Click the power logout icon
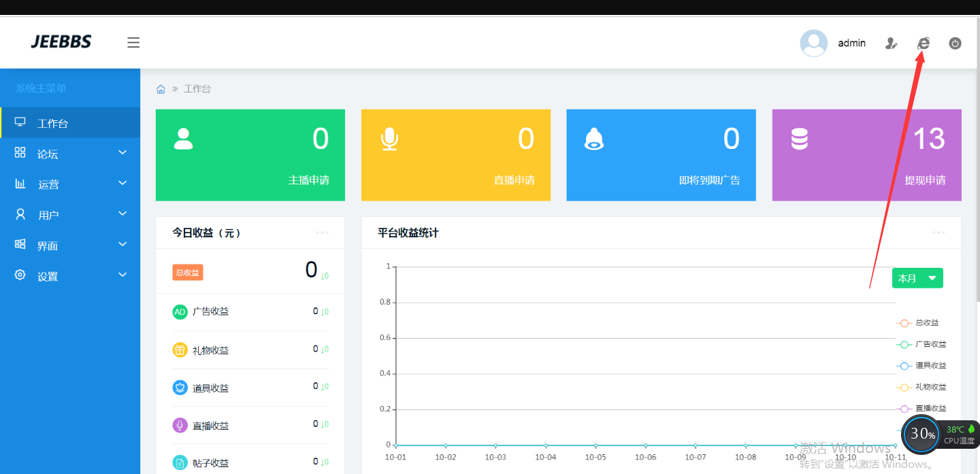Image resolution: width=980 pixels, height=474 pixels. 955,44
